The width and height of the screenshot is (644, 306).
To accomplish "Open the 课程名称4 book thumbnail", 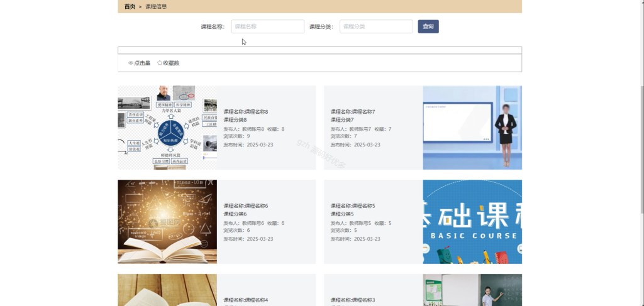I will tap(167, 290).
